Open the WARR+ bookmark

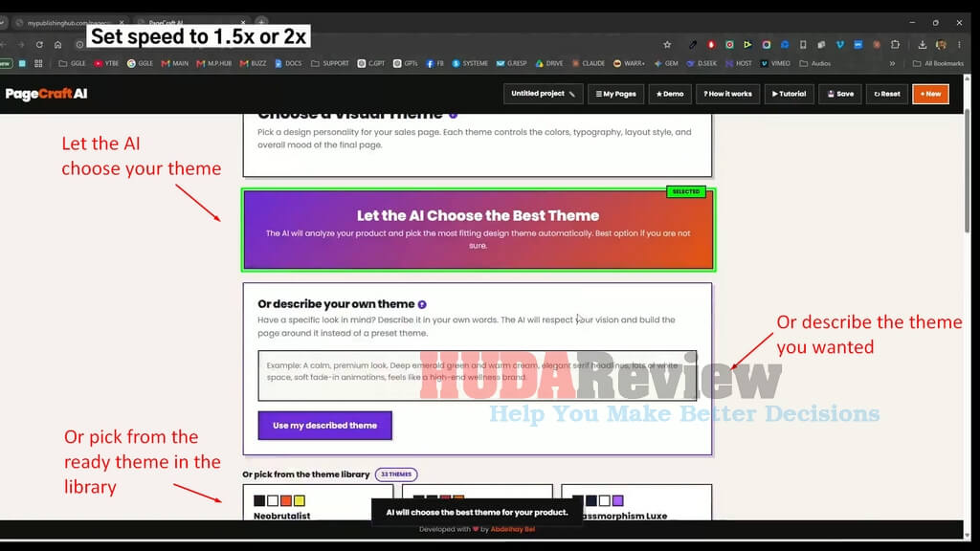(x=630, y=63)
